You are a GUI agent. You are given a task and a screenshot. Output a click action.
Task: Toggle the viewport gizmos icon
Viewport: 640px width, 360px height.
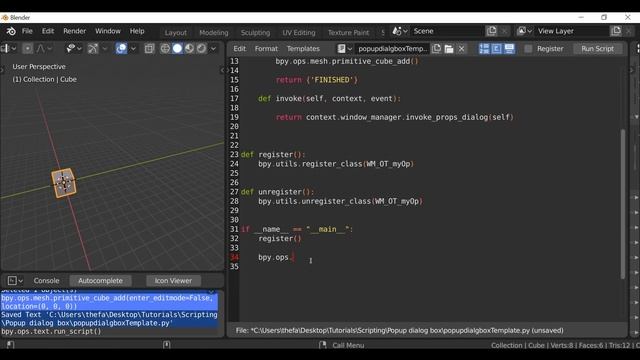click(93, 49)
